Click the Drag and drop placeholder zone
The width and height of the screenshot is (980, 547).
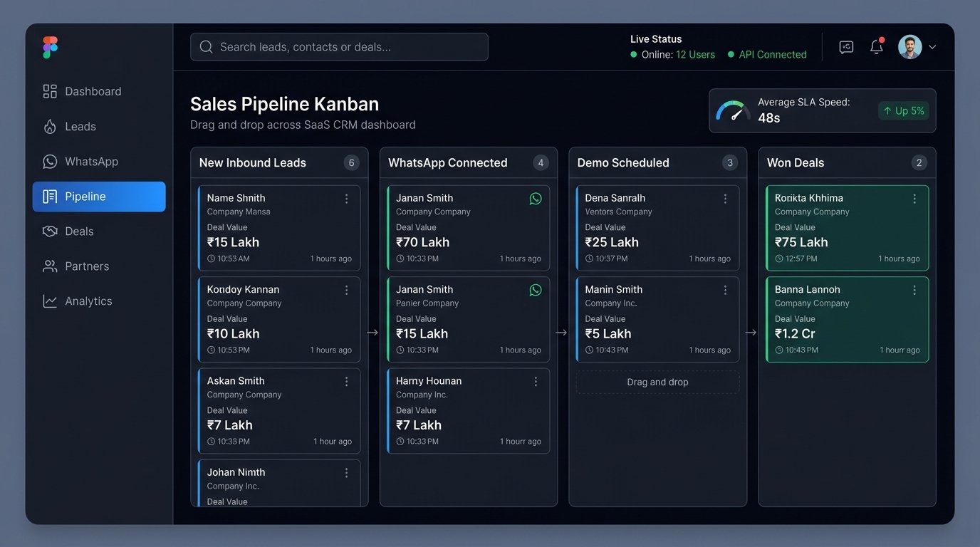click(x=657, y=382)
